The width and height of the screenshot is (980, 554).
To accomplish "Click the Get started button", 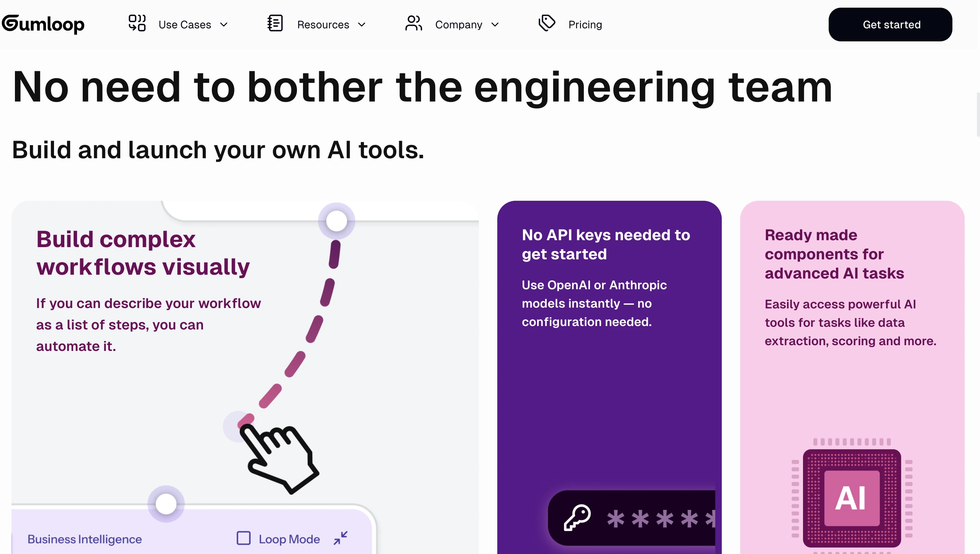I will [x=890, y=25].
